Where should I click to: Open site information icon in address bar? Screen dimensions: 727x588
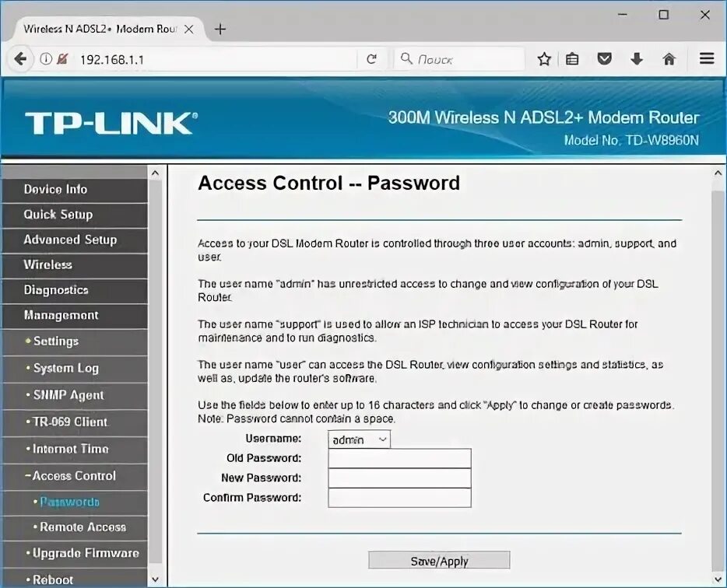click(x=46, y=59)
